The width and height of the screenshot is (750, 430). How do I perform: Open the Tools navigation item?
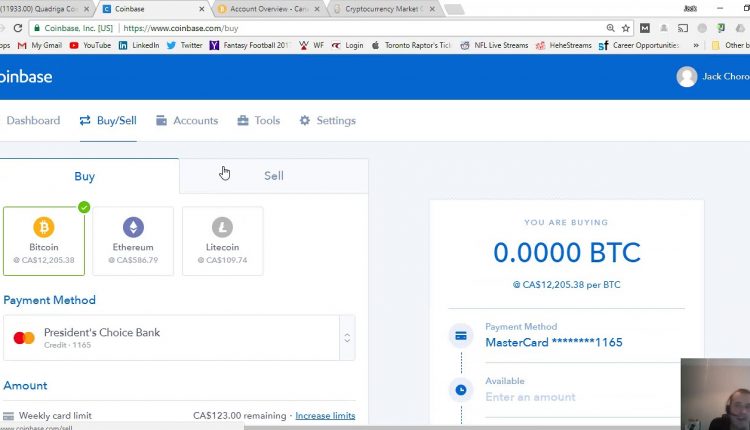coord(259,121)
